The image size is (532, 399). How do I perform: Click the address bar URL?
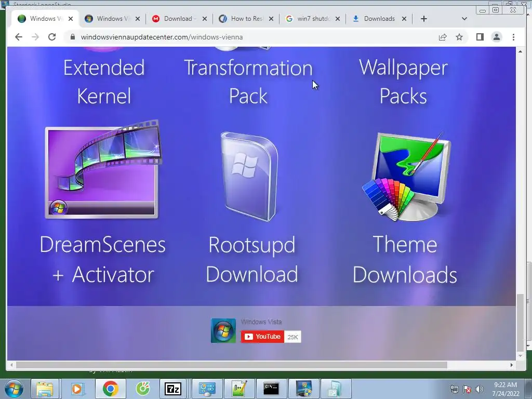(162, 37)
